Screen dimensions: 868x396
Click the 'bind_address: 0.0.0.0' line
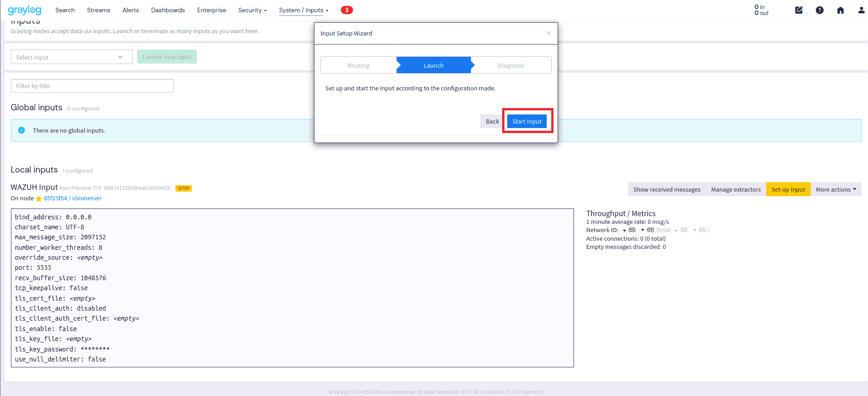coord(53,217)
